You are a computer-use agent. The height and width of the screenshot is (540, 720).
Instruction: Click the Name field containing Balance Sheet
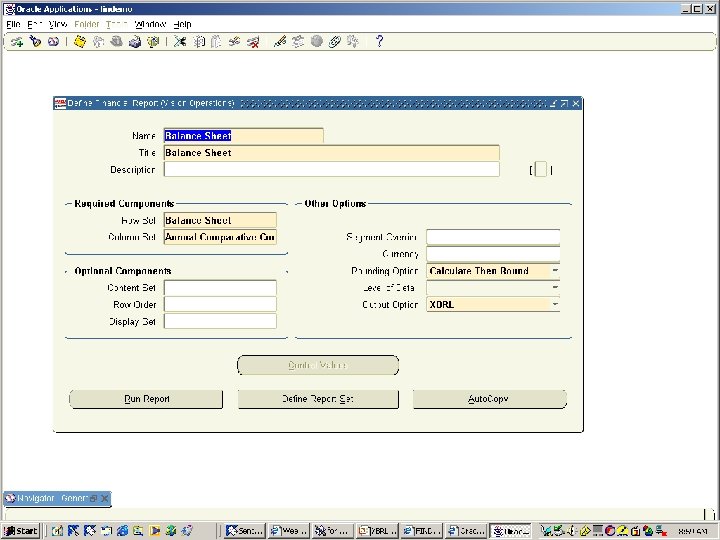coord(243,136)
